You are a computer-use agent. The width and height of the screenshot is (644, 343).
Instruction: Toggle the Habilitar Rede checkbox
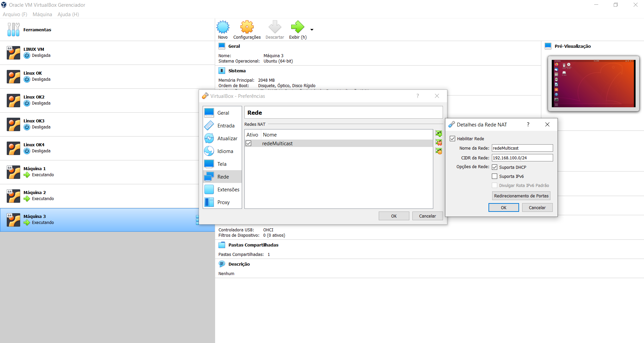[x=452, y=139]
